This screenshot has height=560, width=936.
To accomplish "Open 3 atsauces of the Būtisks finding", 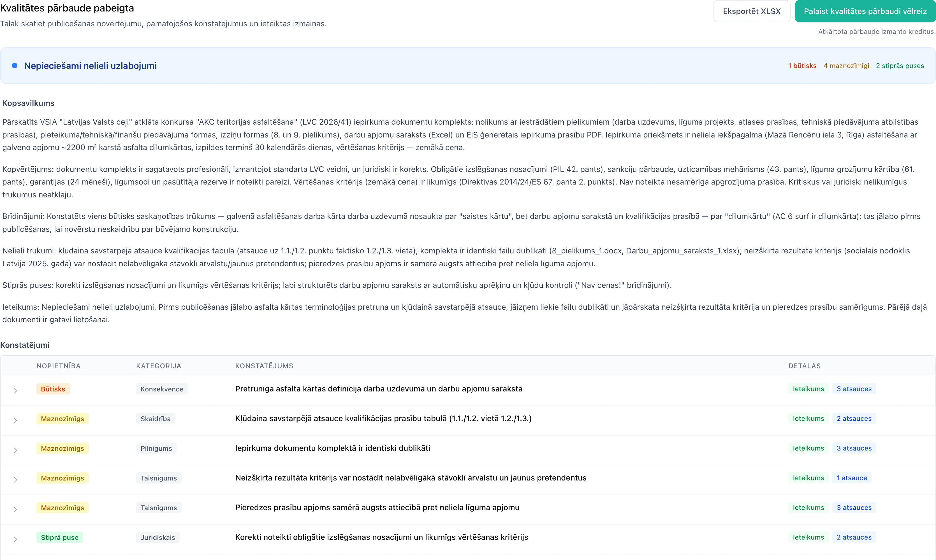I will pos(854,389).
